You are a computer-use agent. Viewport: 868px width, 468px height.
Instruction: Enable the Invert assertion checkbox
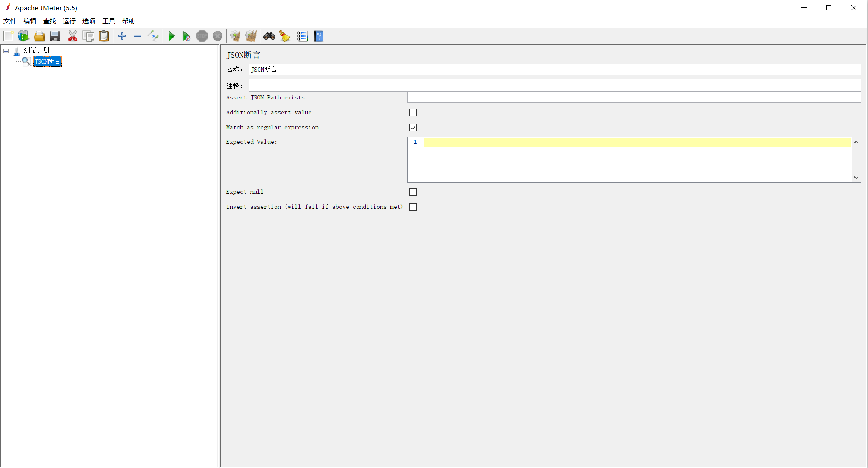(413, 207)
